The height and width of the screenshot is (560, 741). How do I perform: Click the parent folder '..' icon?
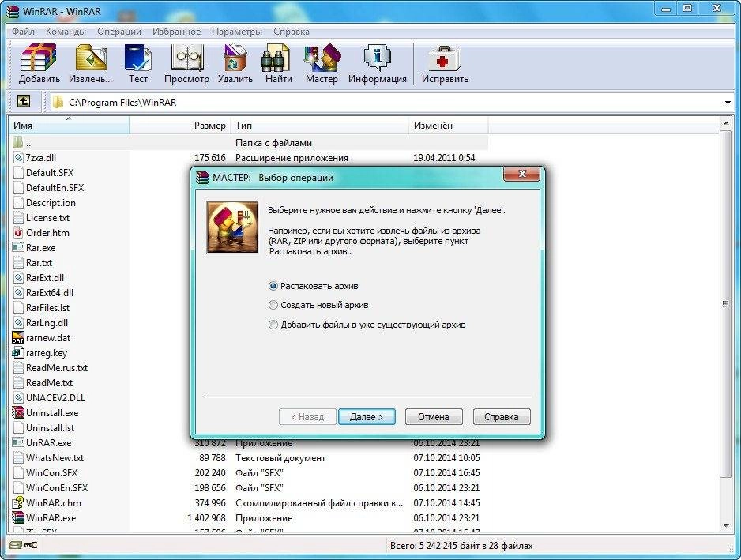(x=18, y=141)
